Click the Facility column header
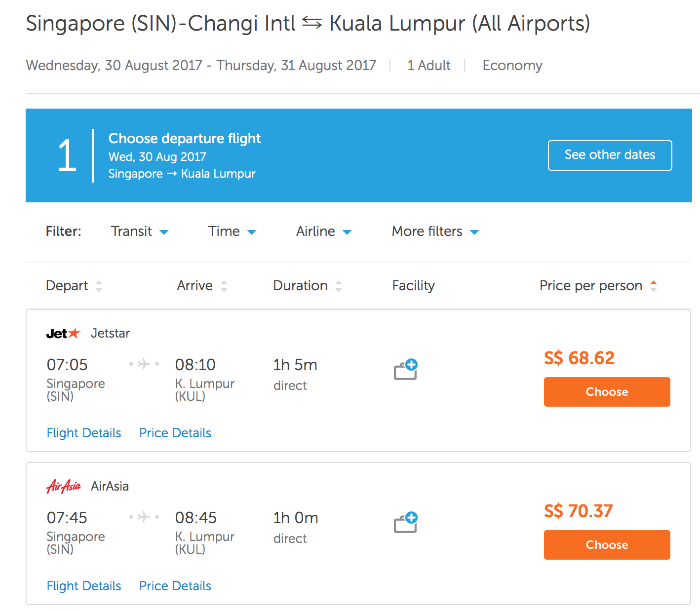Screen dimensions: 700x611 pyautogui.click(x=413, y=286)
